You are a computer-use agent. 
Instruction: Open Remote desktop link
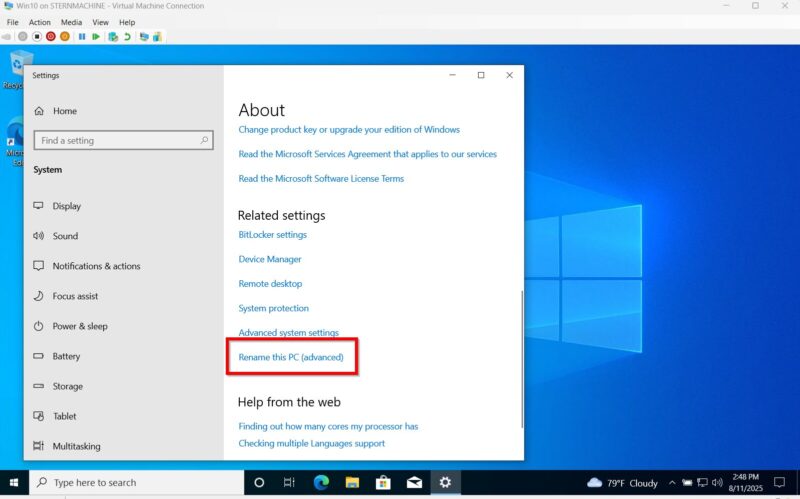pos(270,284)
